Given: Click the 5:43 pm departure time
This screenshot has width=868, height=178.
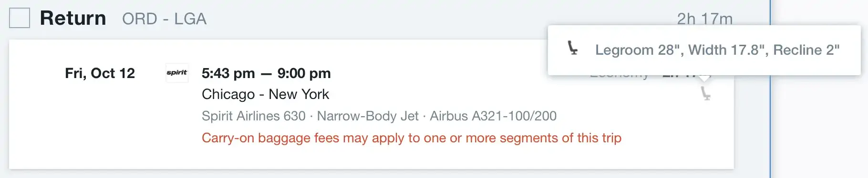Looking at the screenshot, I should (x=228, y=73).
